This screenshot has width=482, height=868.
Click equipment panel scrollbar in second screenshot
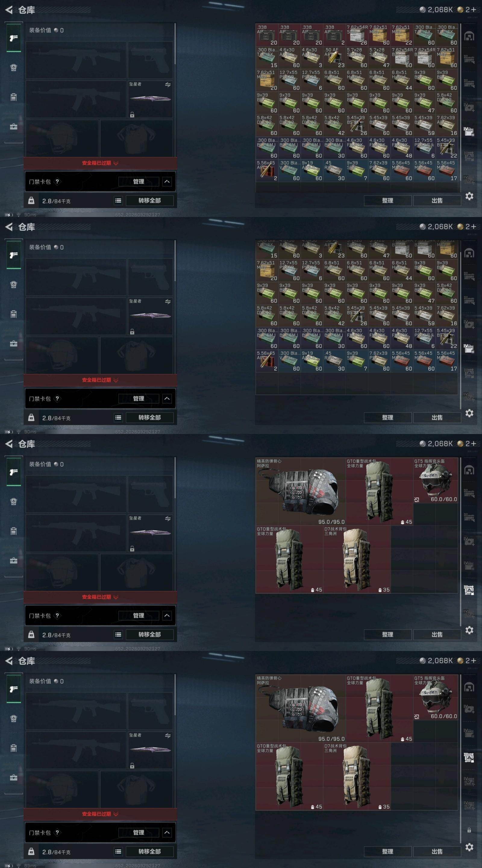pos(175,261)
